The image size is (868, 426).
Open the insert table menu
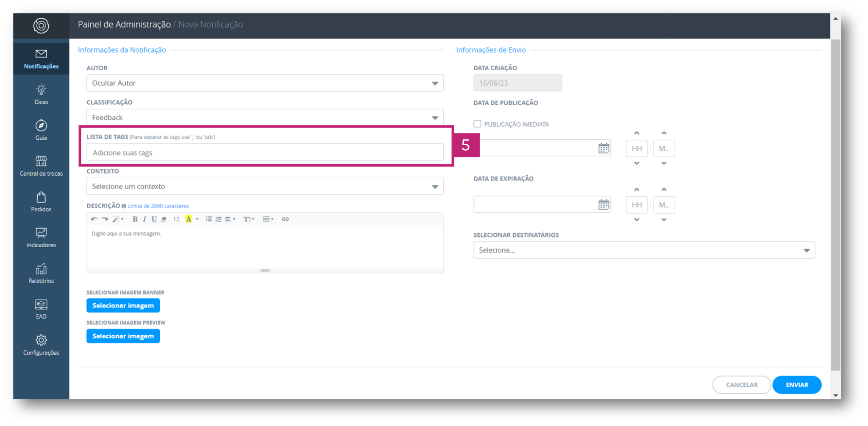[268, 219]
